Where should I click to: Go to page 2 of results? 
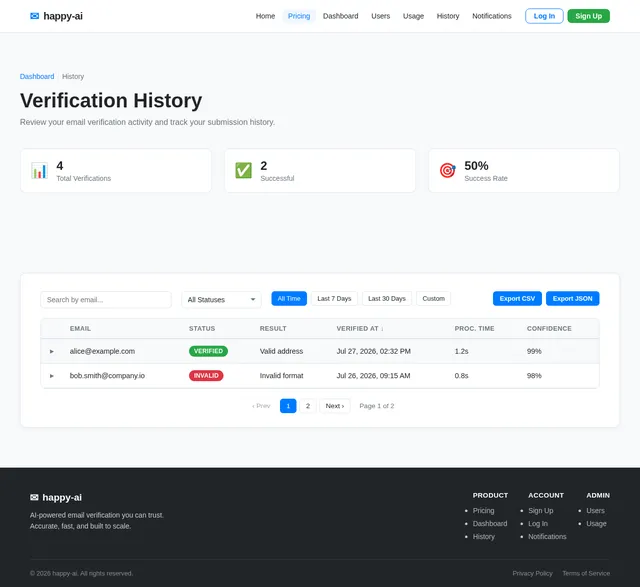[x=308, y=406]
